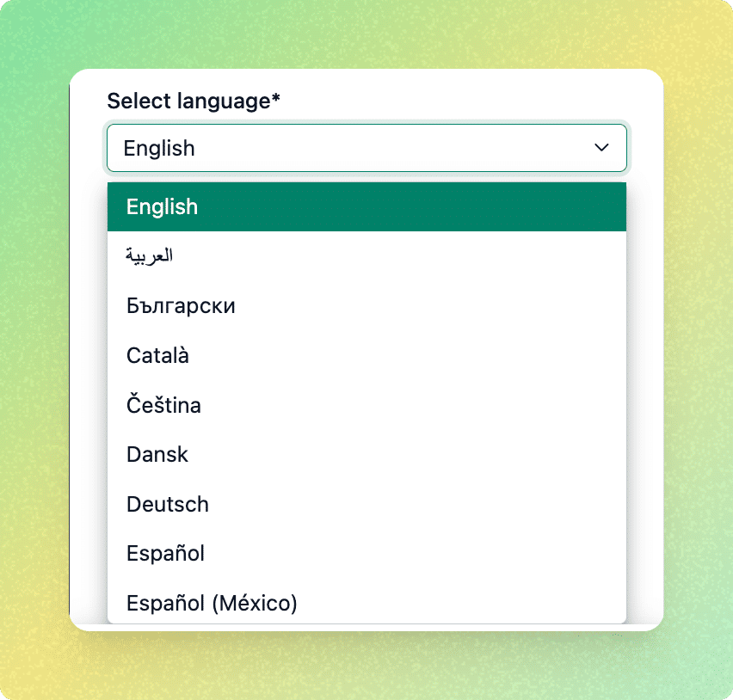
Task: Choose Čeština from the list
Action: (163, 405)
